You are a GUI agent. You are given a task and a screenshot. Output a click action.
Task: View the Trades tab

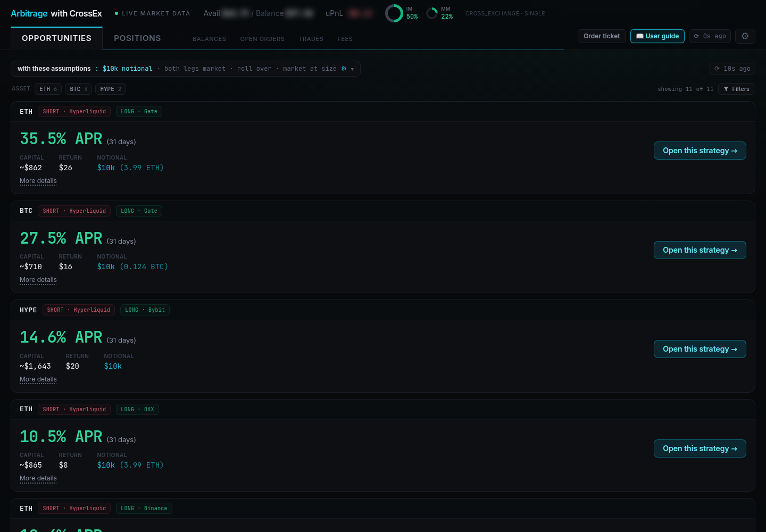point(311,39)
